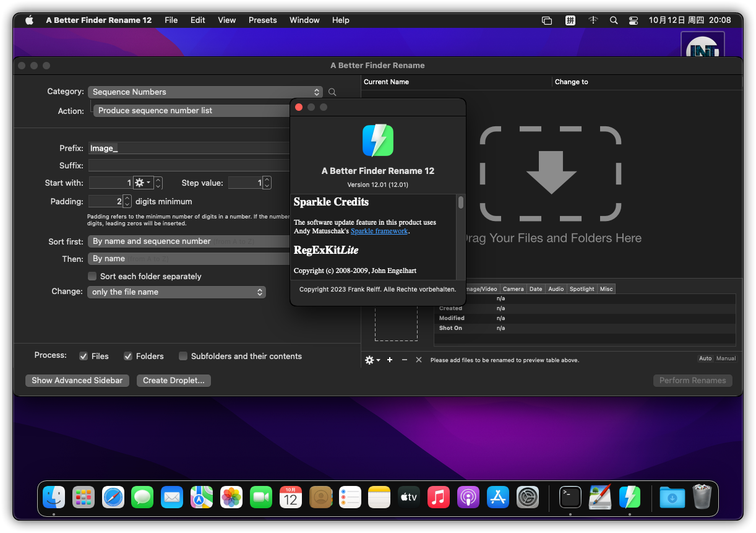This screenshot has width=756, height=533.
Task: Open App Store from the Dock
Action: point(498,497)
